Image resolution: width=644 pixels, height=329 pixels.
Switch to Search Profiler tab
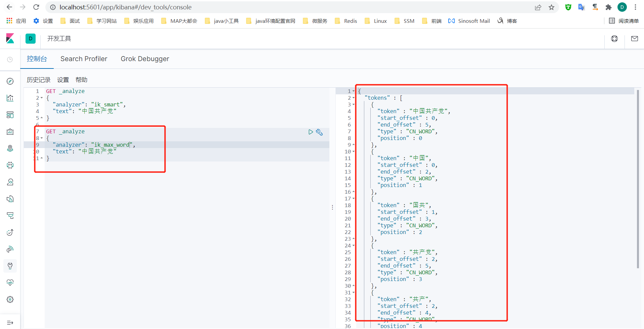pos(84,59)
